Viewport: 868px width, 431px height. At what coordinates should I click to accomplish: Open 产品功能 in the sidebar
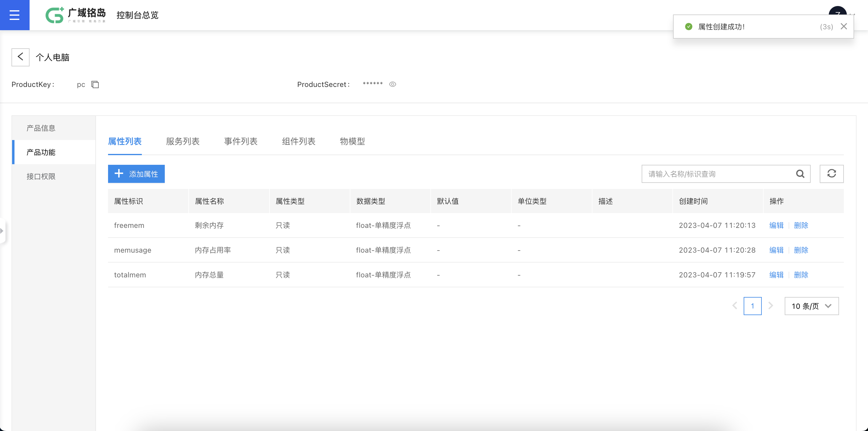pyautogui.click(x=54, y=152)
